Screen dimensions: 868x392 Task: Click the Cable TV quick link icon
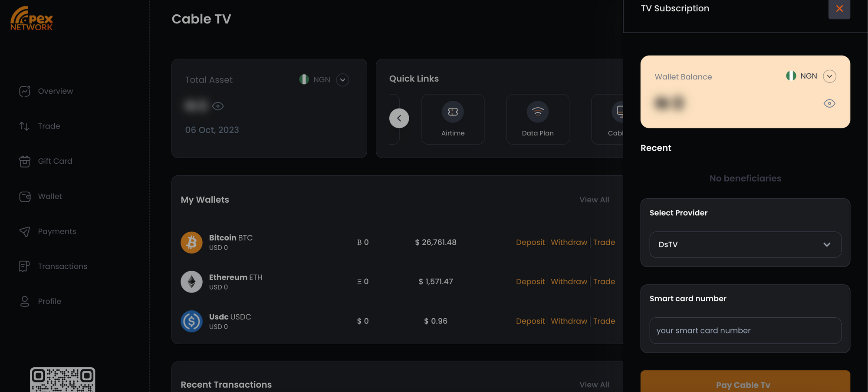(x=617, y=112)
